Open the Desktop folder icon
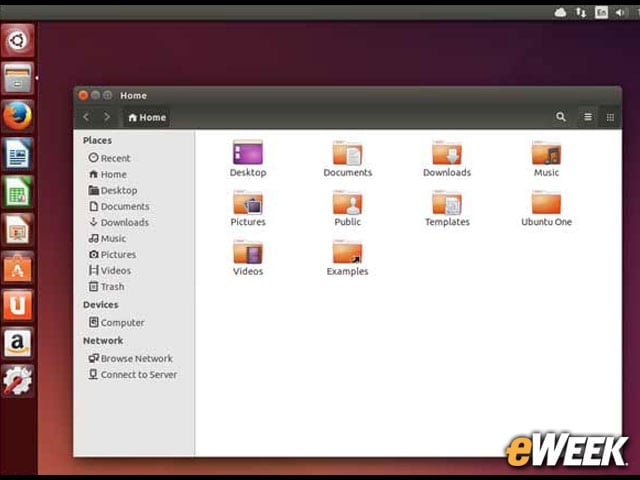The height and width of the screenshot is (480, 640). (248, 158)
